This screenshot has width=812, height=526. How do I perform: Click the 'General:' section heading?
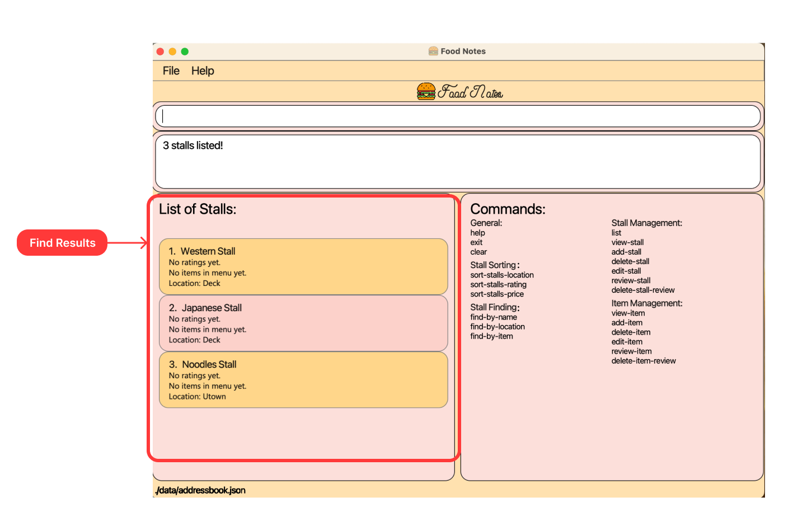486,223
